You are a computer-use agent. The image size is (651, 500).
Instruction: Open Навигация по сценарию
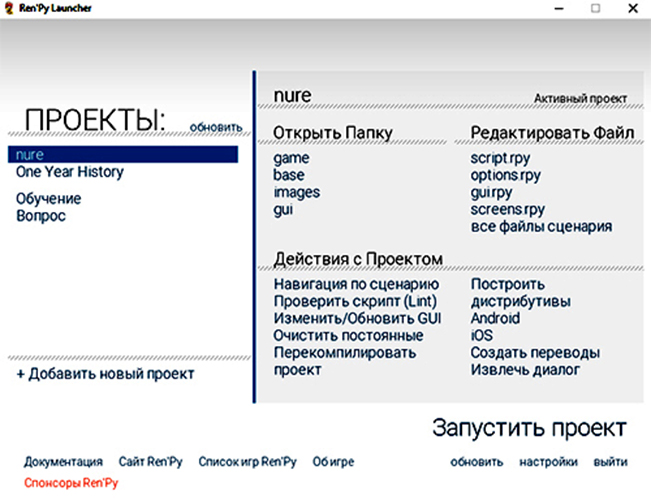(356, 284)
